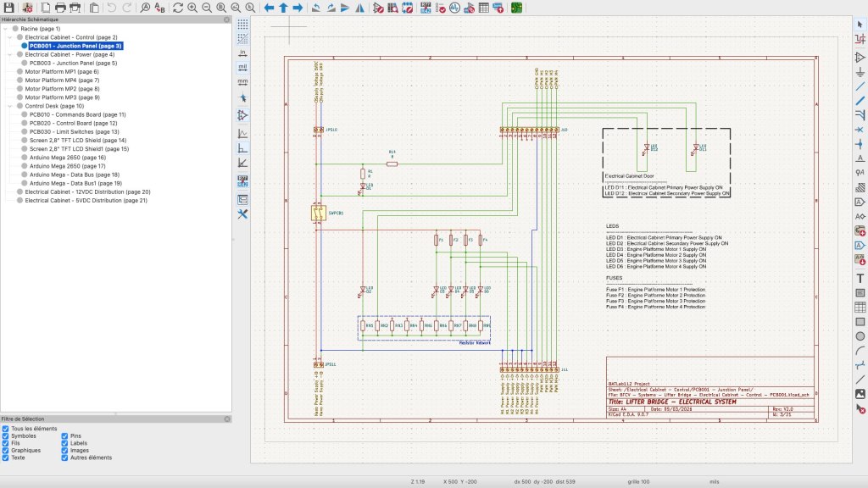Toggle grid display in left toolbar
The width and height of the screenshot is (868, 488).
click(242, 24)
